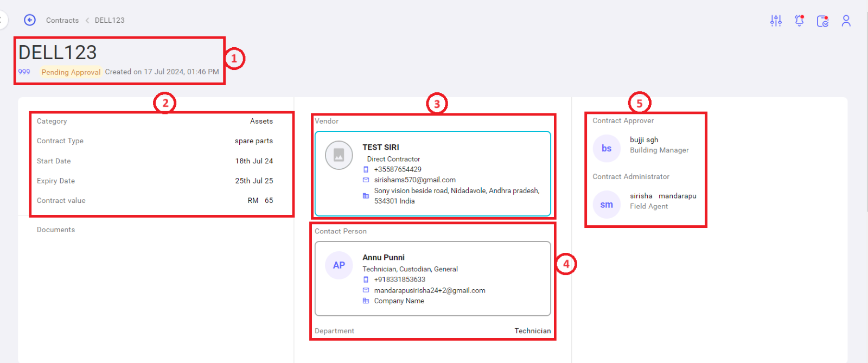
Task: Click the AP avatar of Annu Punni
Action: (x=339, y=265)
